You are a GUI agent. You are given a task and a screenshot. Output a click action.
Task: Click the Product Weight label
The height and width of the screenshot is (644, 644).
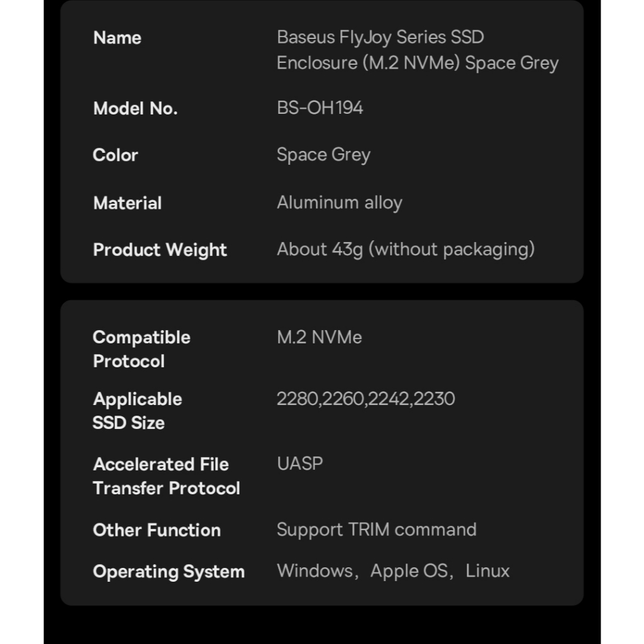click(x=160, y=250)
